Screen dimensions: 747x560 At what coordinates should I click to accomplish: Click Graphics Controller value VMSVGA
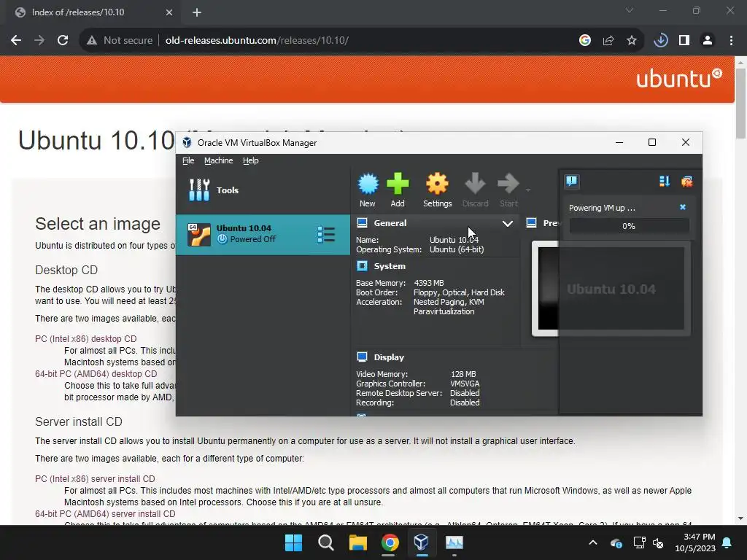(465, 384)
